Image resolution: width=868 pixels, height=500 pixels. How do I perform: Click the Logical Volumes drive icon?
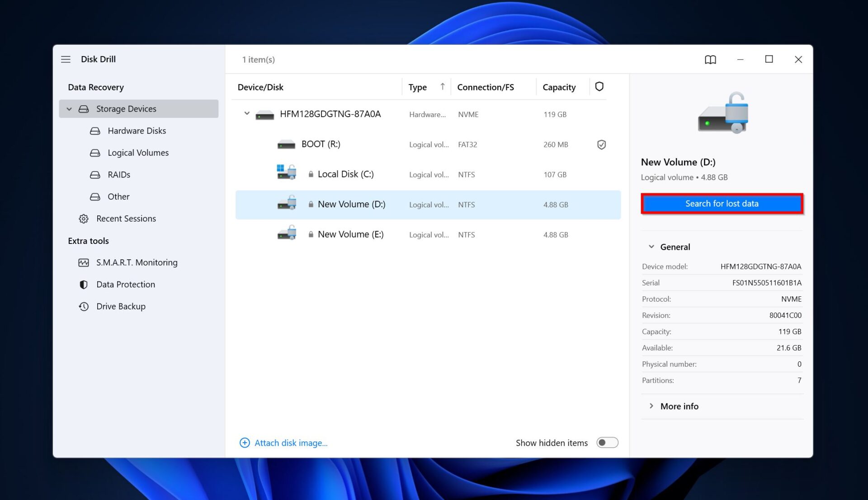point(94,153)
